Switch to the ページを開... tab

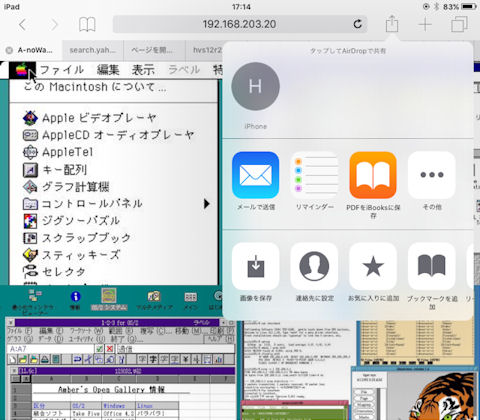[154, 50]
